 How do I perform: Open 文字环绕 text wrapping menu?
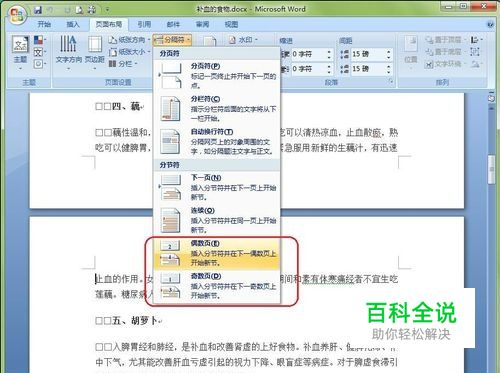pos(445,64)
